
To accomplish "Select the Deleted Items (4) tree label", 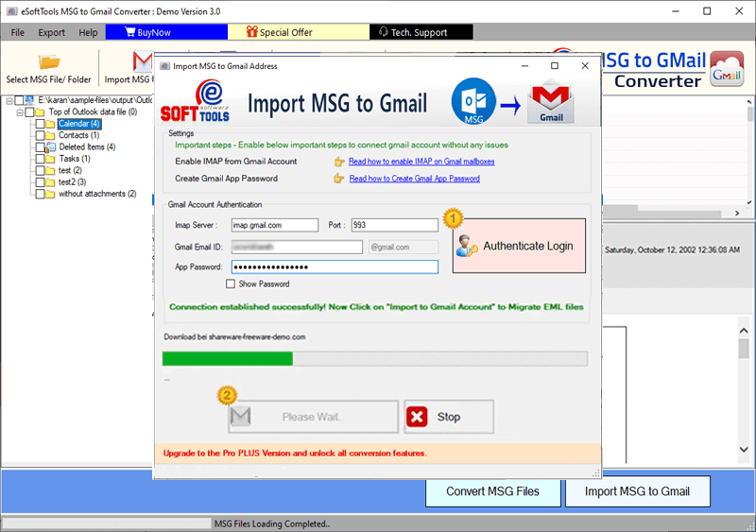I will [x=87, y=147].
